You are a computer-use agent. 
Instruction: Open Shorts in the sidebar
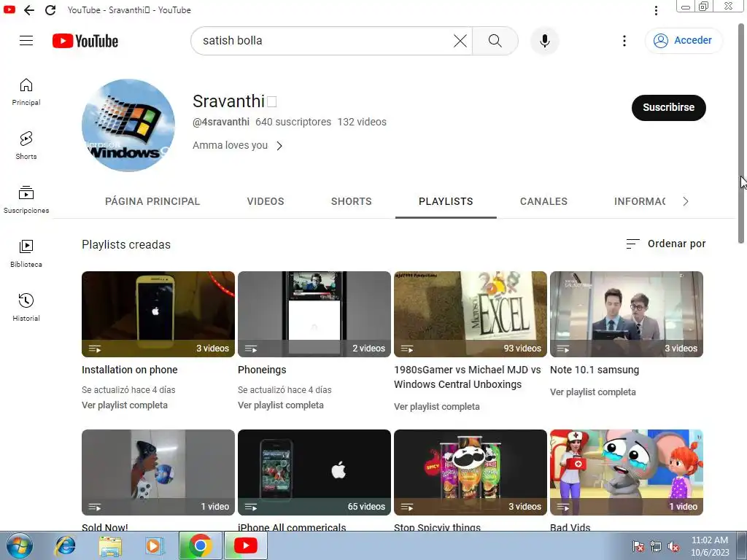tap(26, 146)
